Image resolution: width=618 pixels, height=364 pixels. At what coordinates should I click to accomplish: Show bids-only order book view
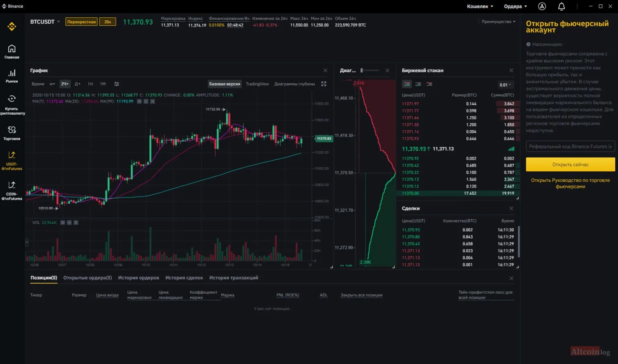[x=418, y=84]
